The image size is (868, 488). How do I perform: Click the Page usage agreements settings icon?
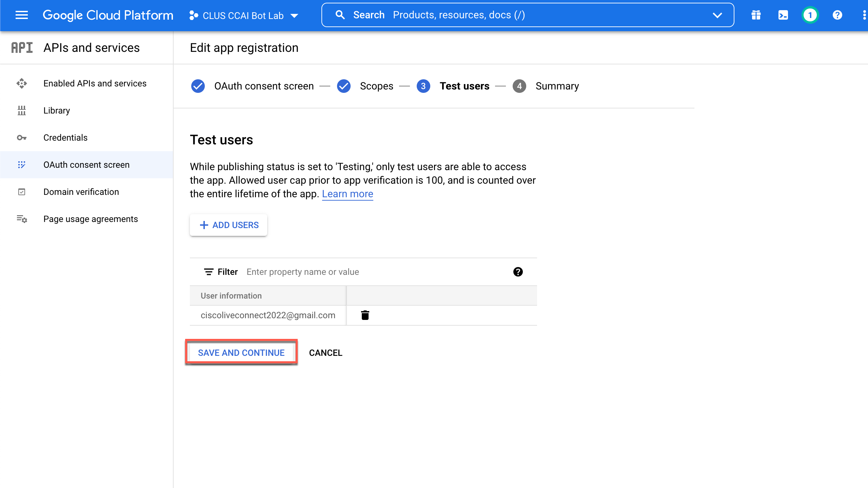22,219
